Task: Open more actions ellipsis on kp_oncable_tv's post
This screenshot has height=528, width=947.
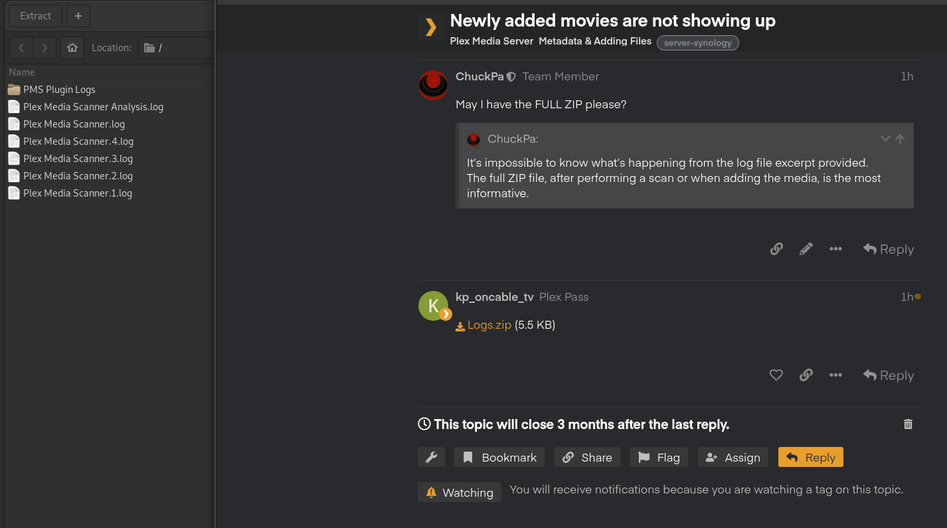Action: coord(835,375)
